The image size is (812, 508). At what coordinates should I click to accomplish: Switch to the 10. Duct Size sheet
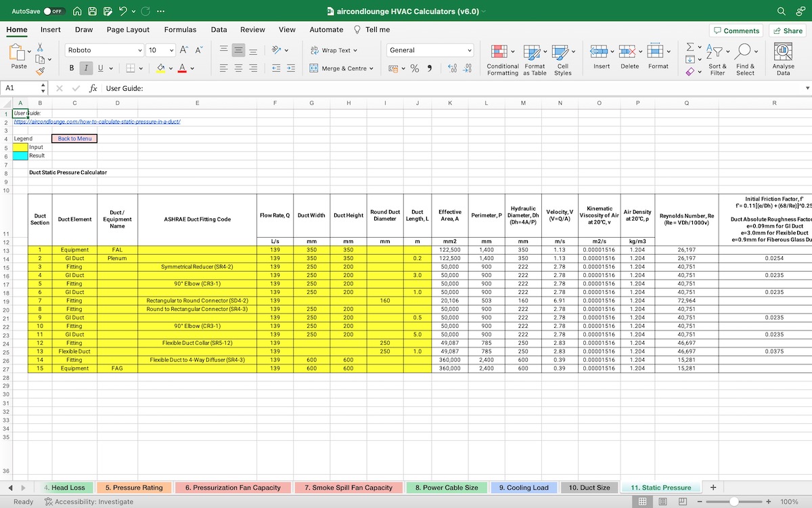click(x=589, y=487)
